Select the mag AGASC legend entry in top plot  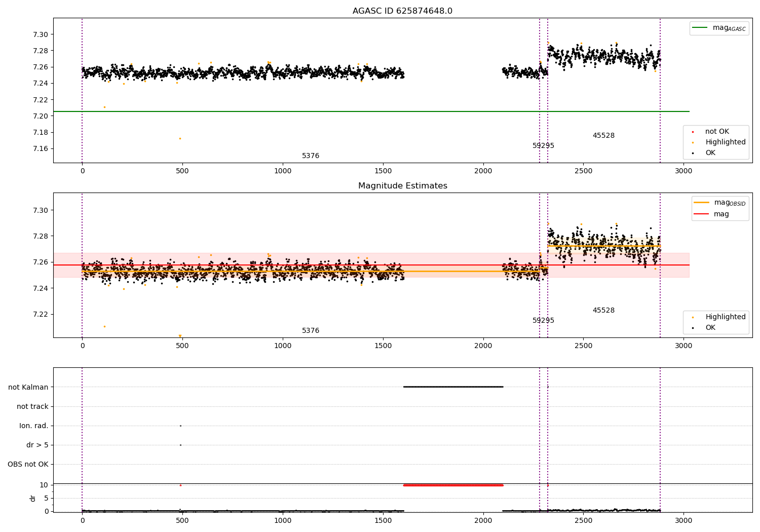point(719,28)
